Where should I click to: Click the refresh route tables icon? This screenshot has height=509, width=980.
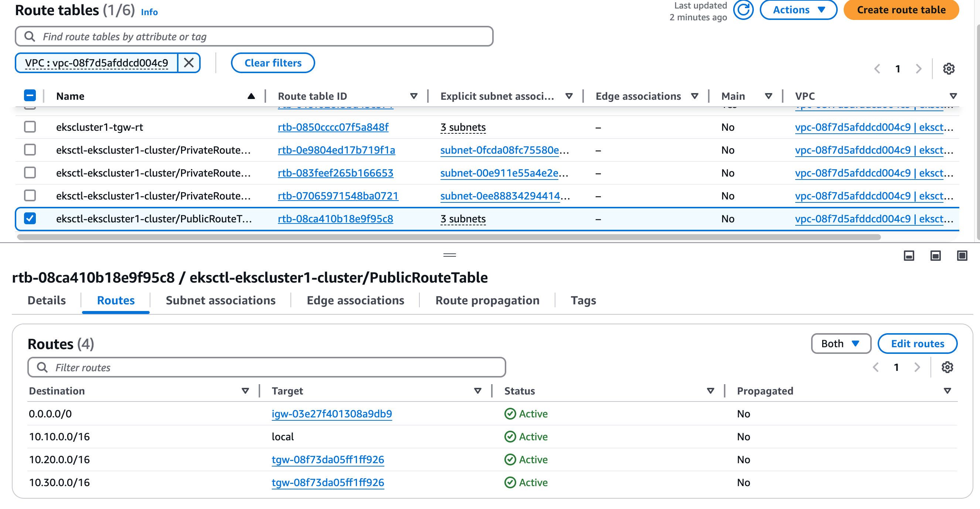click(743, 10)
